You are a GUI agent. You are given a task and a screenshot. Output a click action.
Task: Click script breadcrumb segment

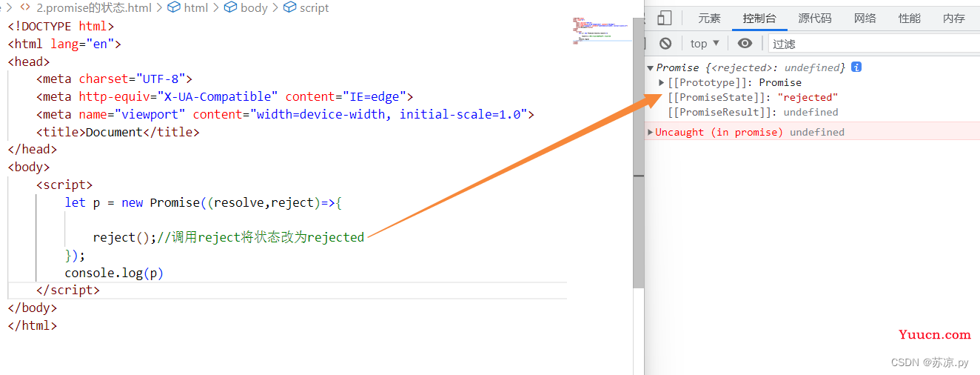pyautogui.click(x=315, y=7)
